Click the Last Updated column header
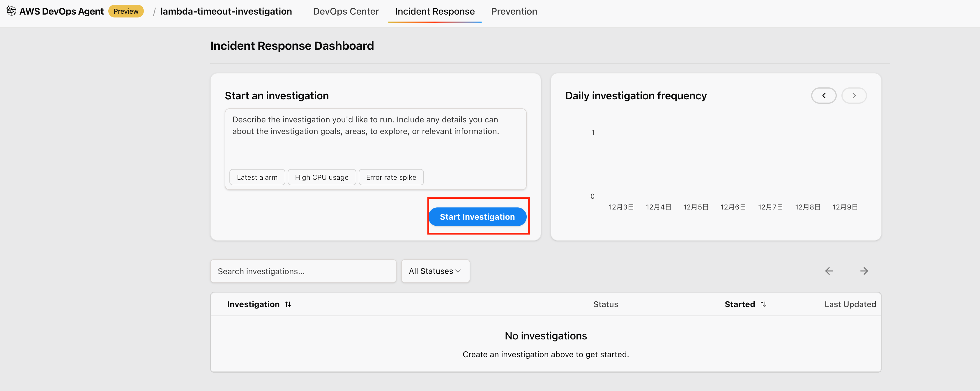The width and height of the screenshot is (980, 391). (850, 304)
